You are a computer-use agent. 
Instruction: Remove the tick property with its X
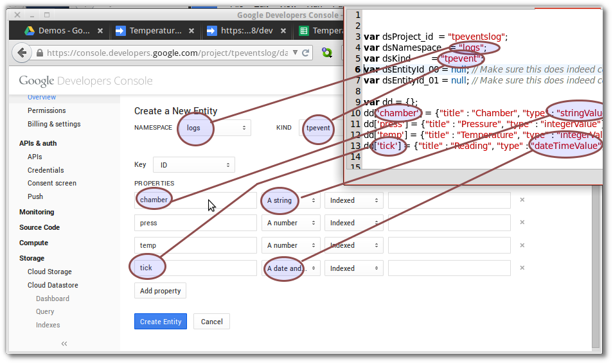coord(522,268)
